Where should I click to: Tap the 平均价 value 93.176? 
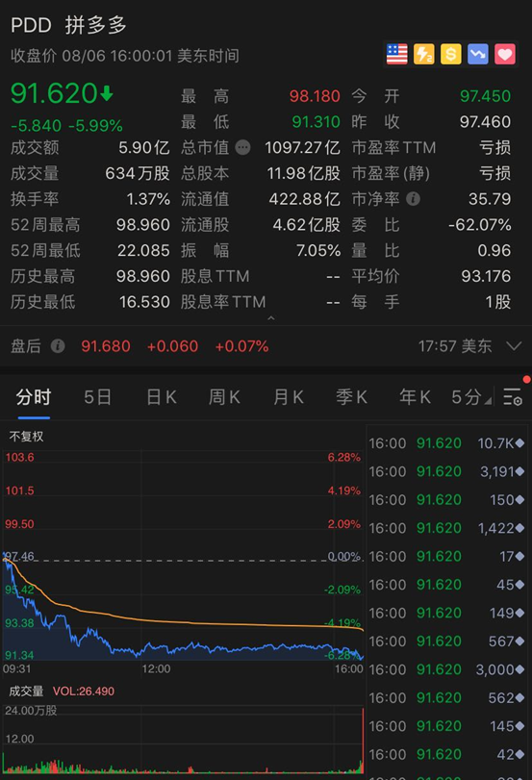tap(486, 276)
